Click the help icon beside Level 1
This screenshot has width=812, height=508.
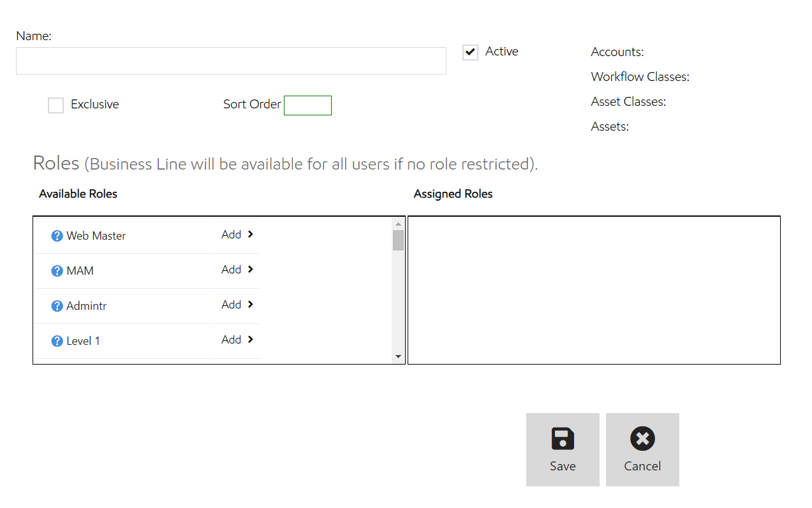57,341
